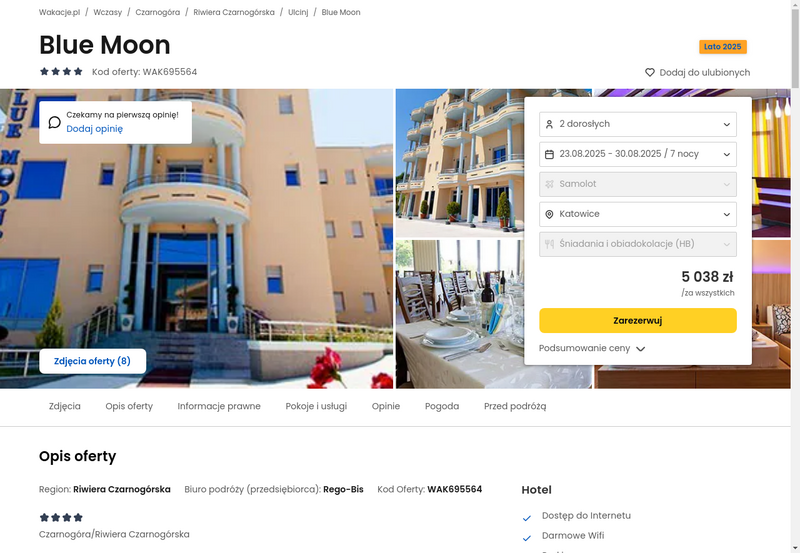Click the yellow Zarezerwuj button
This screenshot has height=553, width=800.
[x=638, y=320]
